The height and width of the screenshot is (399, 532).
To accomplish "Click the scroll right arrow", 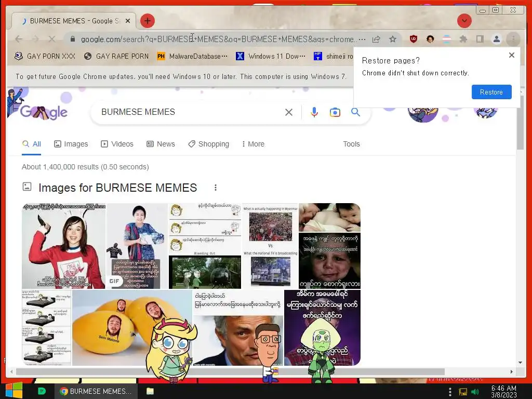I will click(511, 371).
